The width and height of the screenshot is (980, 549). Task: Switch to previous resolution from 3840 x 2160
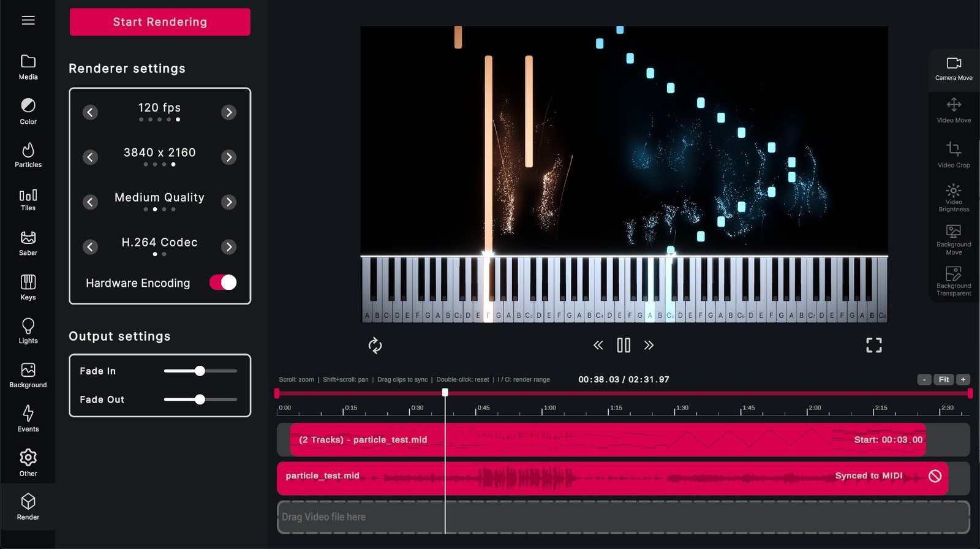coord(90,157)
